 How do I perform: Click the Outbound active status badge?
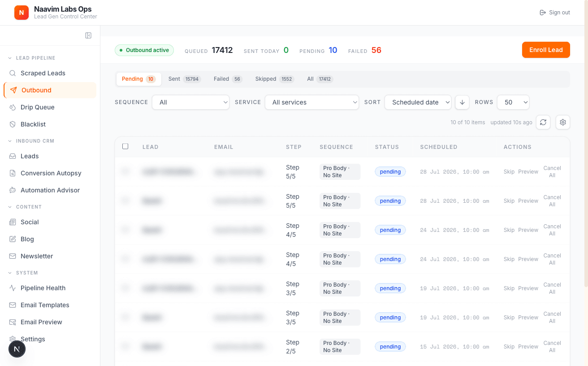(x=144, y=50)
